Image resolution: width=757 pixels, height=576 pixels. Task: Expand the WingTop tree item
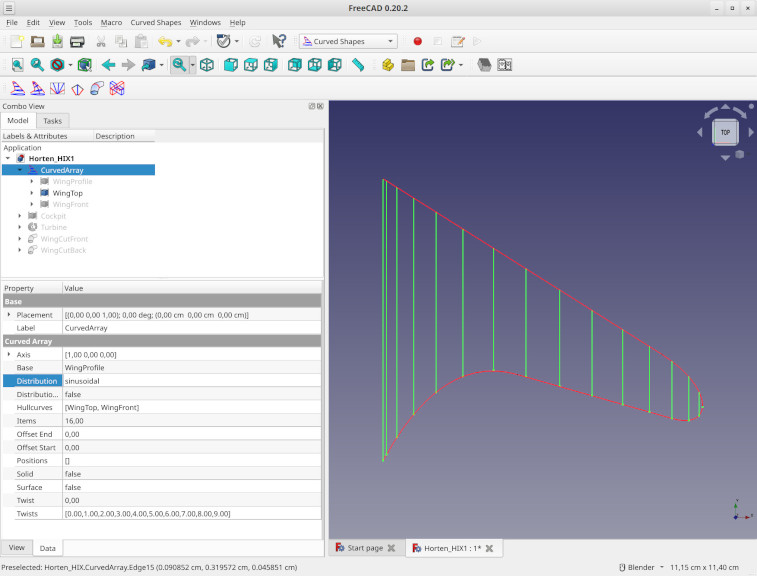32,193
